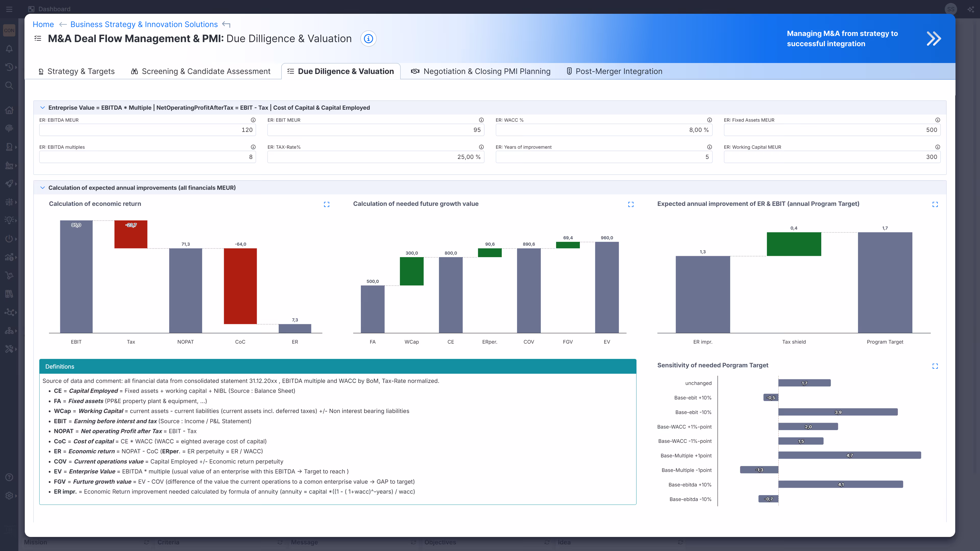Expand the economic return chart to fullscreen
Viewport: 980px width, 551px height.
click(326, 204)
